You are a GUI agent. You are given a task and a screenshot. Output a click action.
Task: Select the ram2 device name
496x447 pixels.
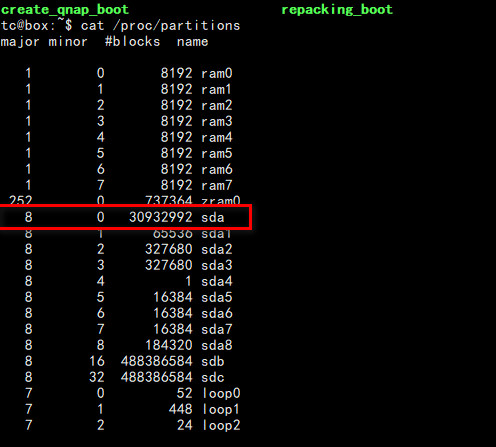pyautogui.click(x=217, y=105)
